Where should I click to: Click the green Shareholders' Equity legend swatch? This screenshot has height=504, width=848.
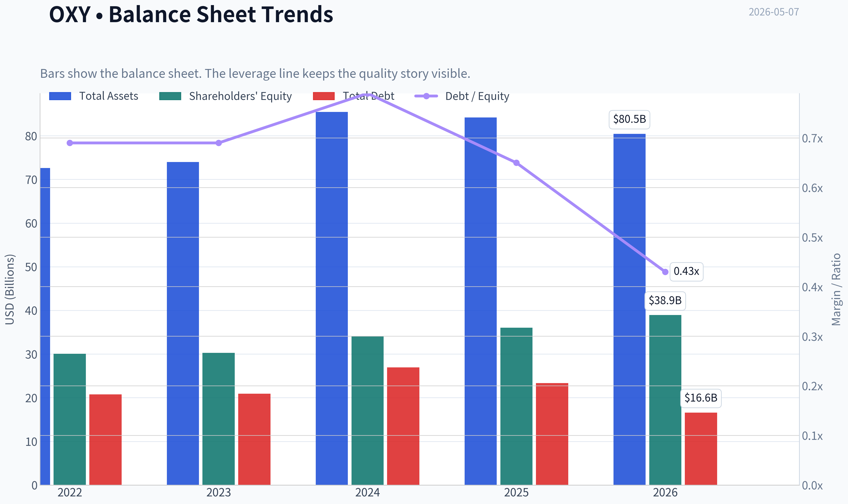coord(170,96)
